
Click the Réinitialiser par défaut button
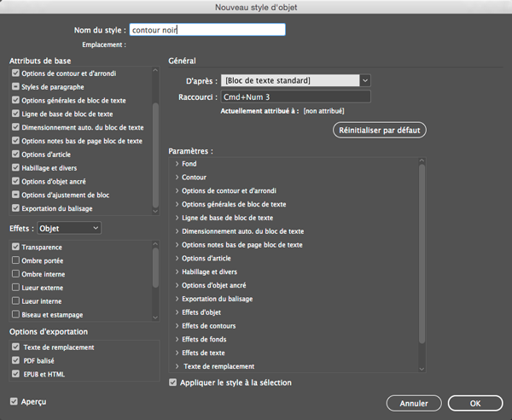pyautogui.click(x=379, y=131)
